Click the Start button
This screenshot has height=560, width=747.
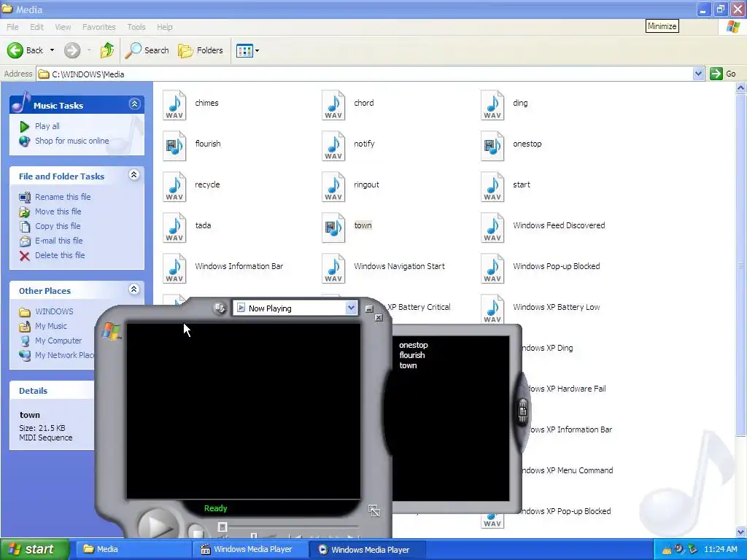pyautogui.click(x=34, y=549)
